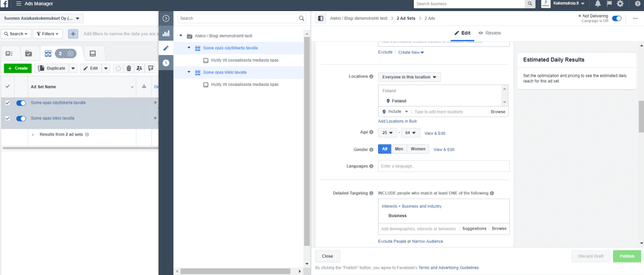This screenshot has height=275, width=644.
Task: Click Browse for detailed targeting
Action: pos(499,228)
